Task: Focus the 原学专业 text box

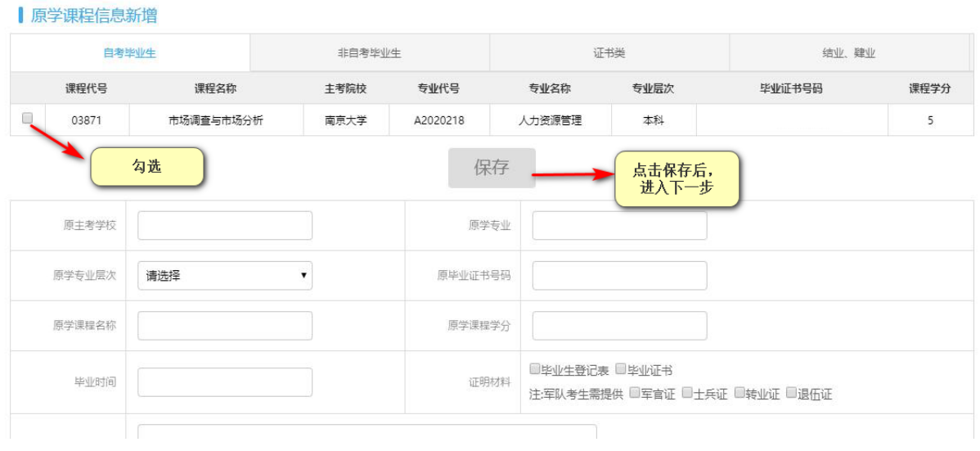Action: click(x=619, y=226)
